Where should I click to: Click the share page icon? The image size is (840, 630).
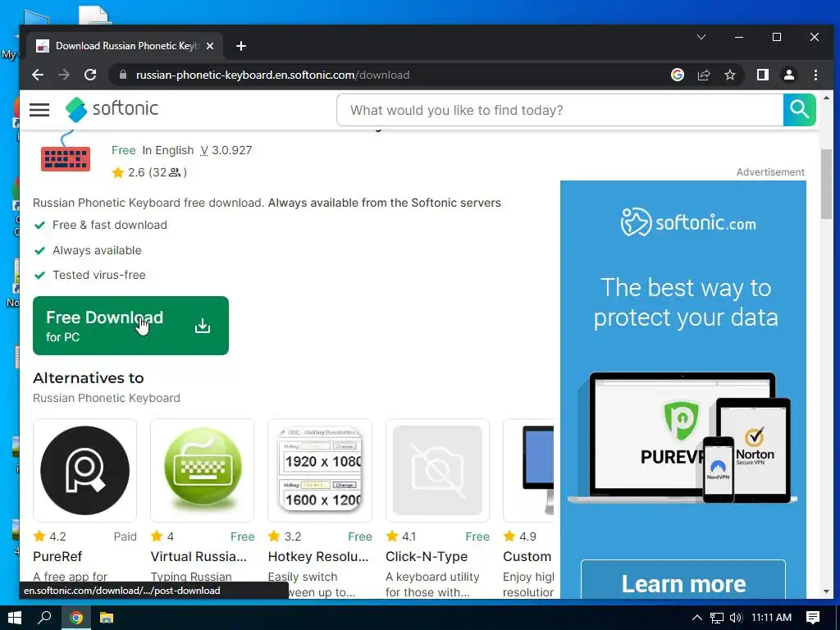(x=703, y=75)
